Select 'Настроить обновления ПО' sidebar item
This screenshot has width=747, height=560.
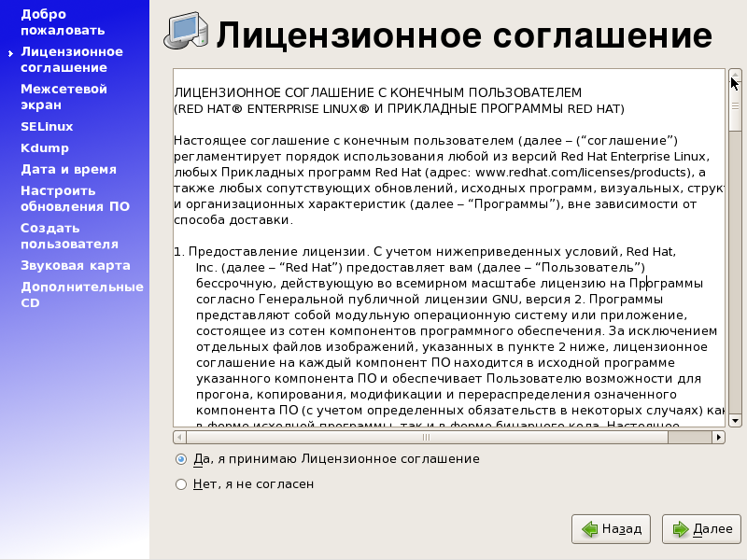[x=75, y=199]
